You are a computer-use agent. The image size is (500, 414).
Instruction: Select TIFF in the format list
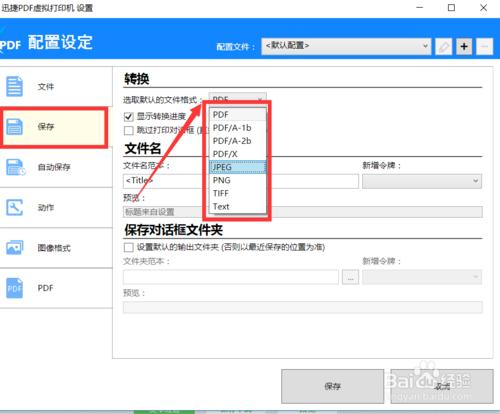coord(238,193)
